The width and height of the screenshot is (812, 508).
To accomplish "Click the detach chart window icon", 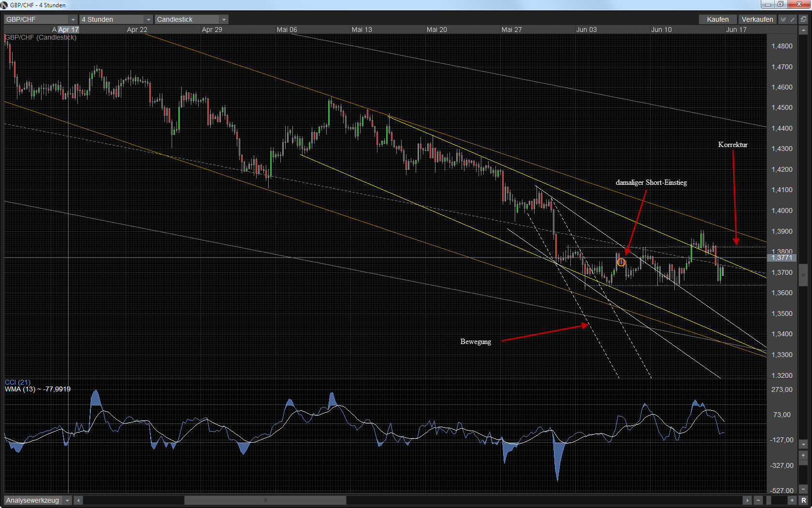I will (803, 19).
